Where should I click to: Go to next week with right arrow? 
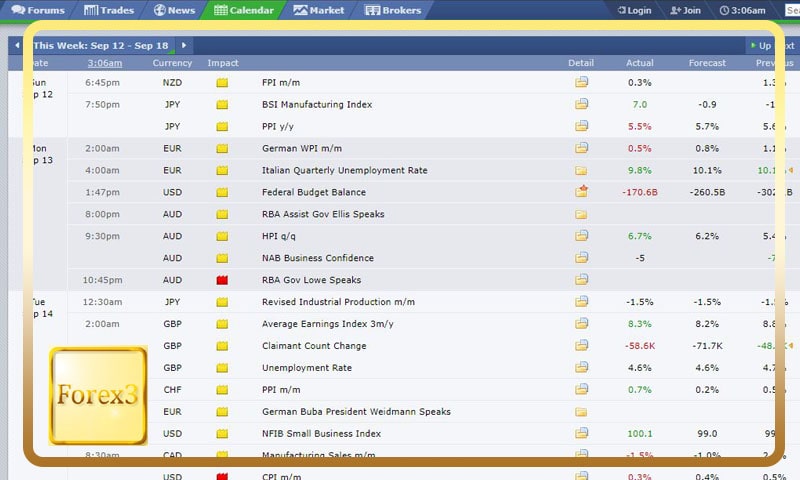click(x=184, y=45)
